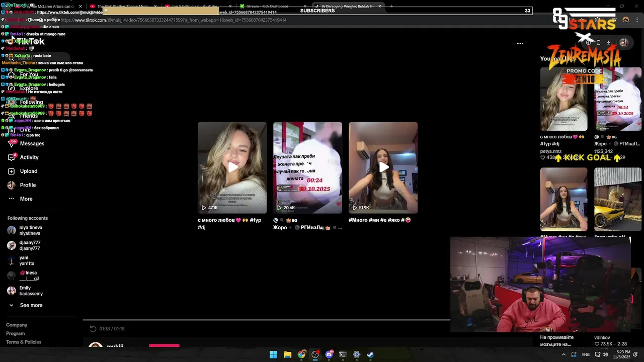This screenshot has width=644, height=362.
Task: Replay the finished video
Action: [x=93, y=329]
